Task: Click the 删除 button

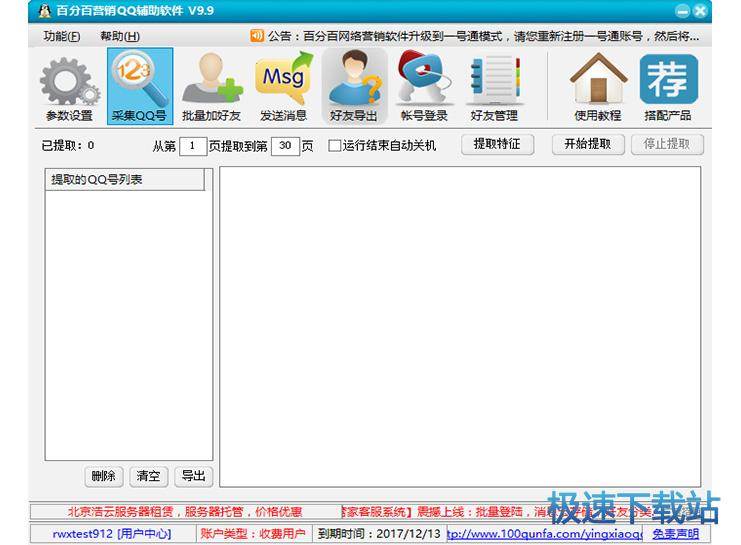Action: pyautogui.click(x=103, y=476)
